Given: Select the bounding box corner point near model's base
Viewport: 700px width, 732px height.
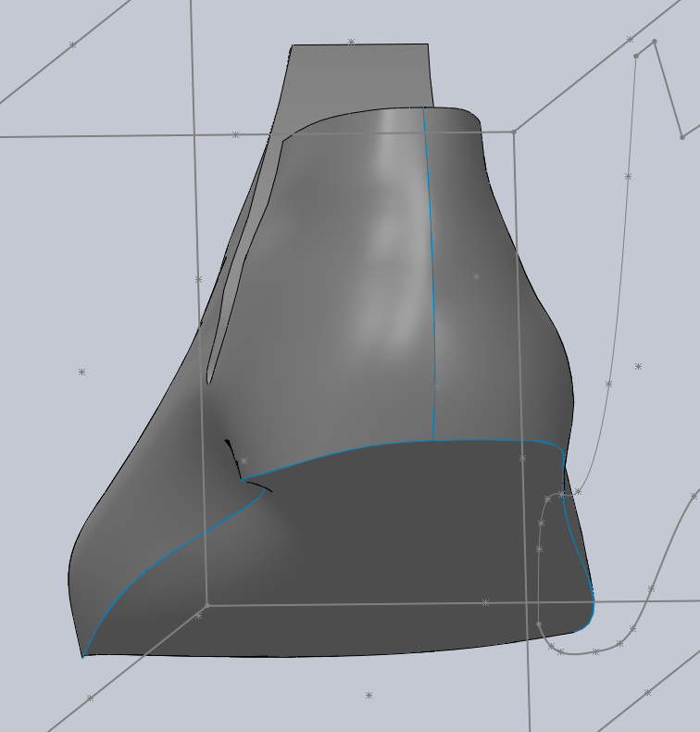Looking at the screenshot, I should [x=207, y=605].
